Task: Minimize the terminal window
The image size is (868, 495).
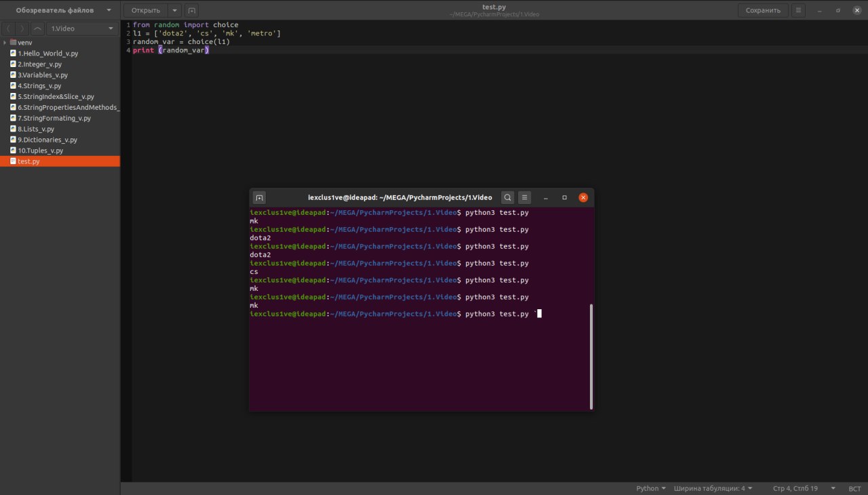Action: [546, 197]
